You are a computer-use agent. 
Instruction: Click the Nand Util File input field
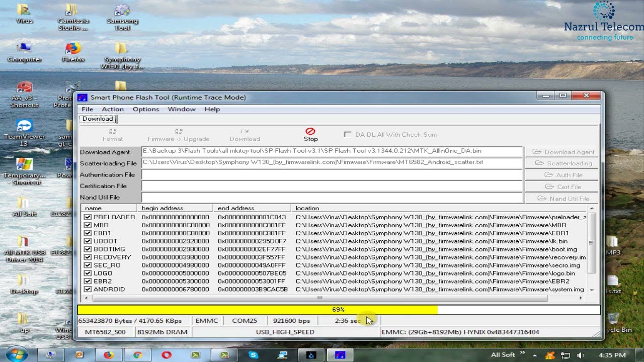click(x=332, y=198)
